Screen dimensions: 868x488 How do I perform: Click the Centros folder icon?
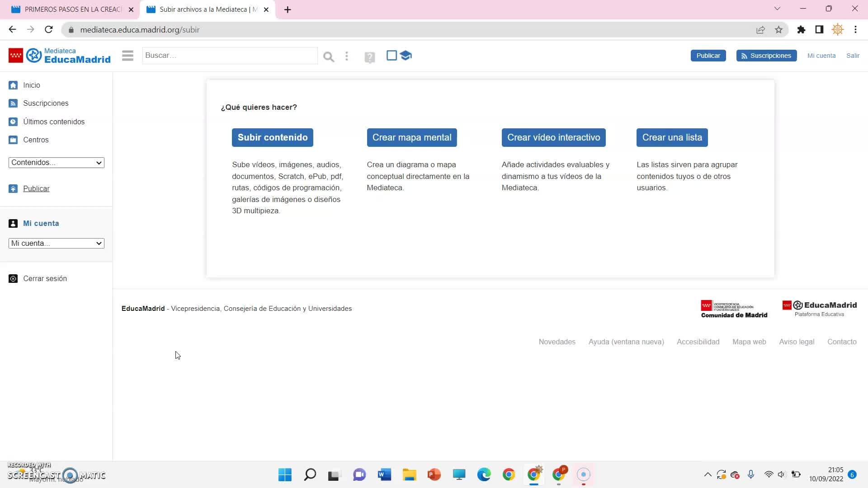(13, 140)
